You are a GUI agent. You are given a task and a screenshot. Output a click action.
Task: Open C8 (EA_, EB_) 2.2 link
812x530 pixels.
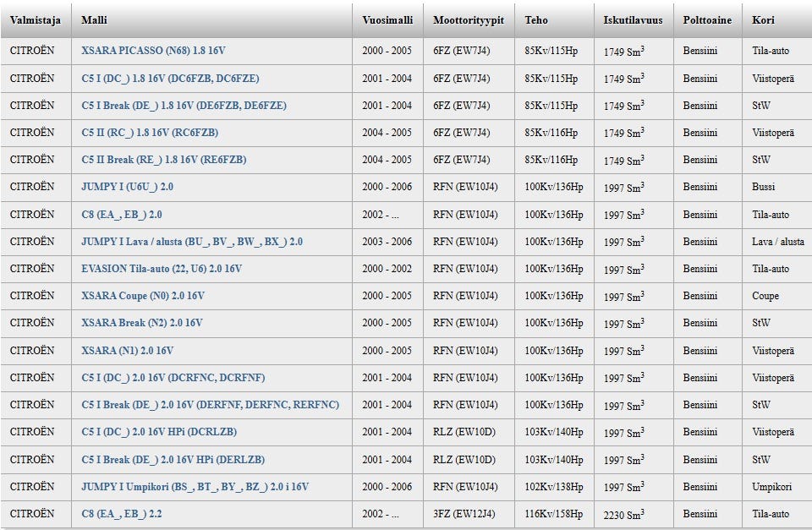coord(122,514)
